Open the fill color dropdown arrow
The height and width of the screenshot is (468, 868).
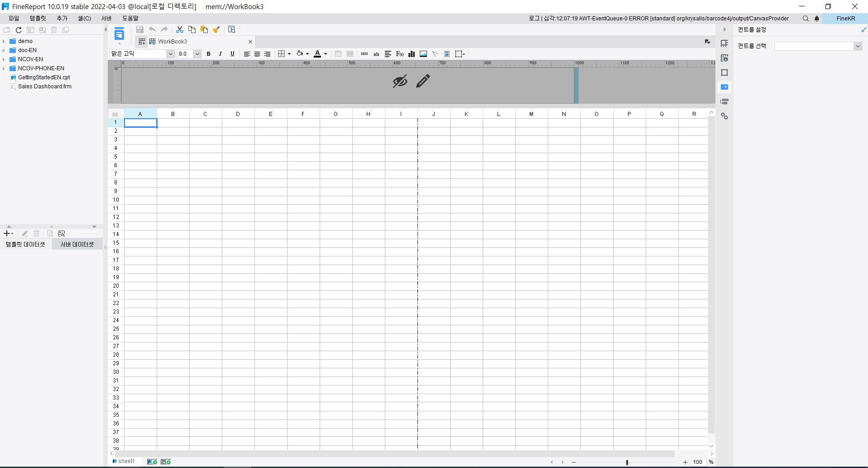307,54
